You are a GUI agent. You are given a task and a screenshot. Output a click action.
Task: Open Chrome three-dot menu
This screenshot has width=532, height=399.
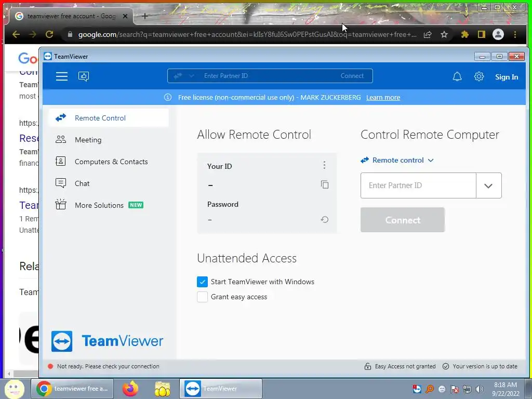point(515,34)
